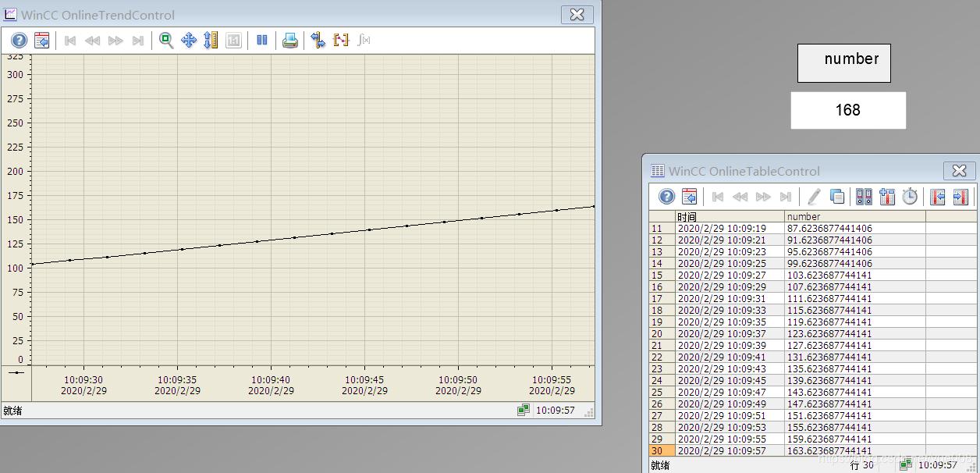Viewport: 980px width, 473px height.
Task: Click the value 147.623687744141 cell
Action: (x=855, y=404)
